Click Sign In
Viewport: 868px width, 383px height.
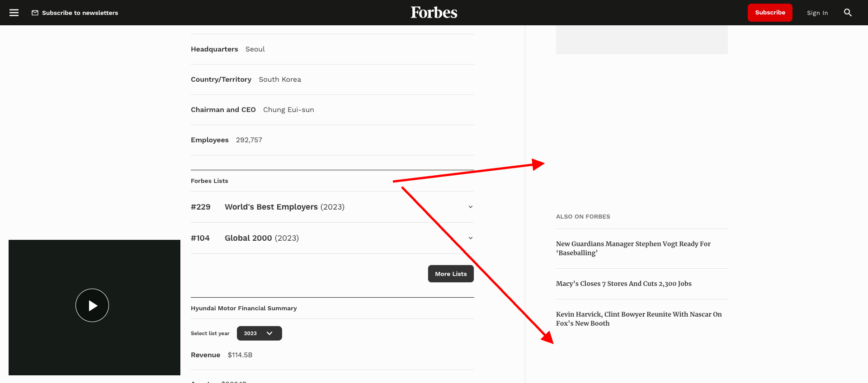click(817, 13)
